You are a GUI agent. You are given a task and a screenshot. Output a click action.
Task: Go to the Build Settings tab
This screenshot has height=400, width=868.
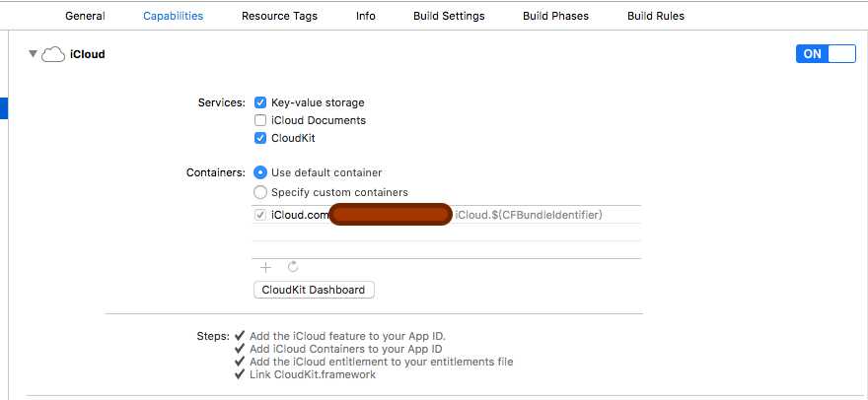pos(449,16)
